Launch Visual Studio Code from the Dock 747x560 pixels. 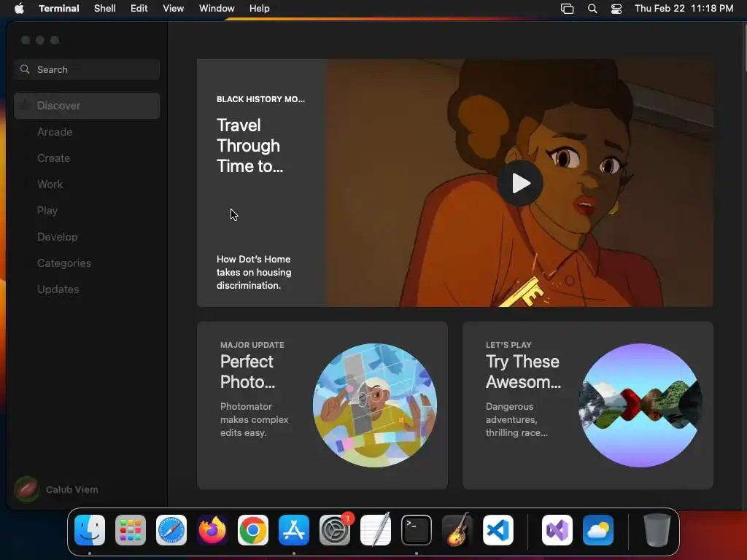(498, 530)
